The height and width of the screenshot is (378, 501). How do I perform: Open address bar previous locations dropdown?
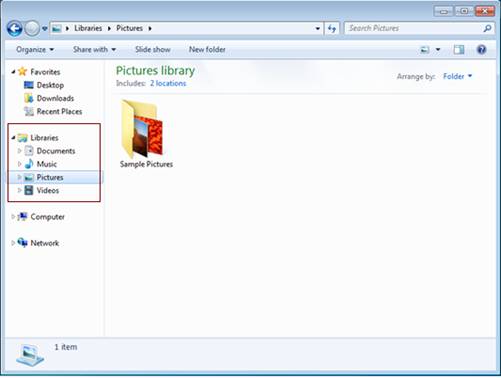[318, 29]
